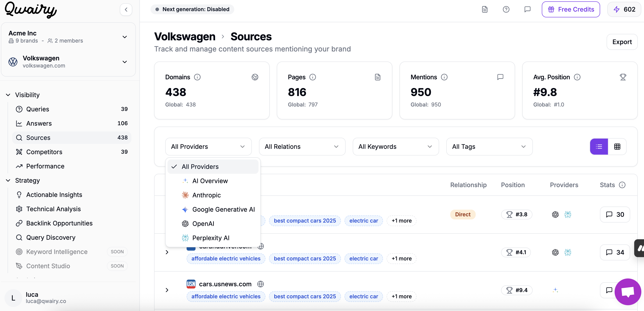Click OpenAI icon in the #3.8 row
The image size is (644, 311).
[555, 214]
